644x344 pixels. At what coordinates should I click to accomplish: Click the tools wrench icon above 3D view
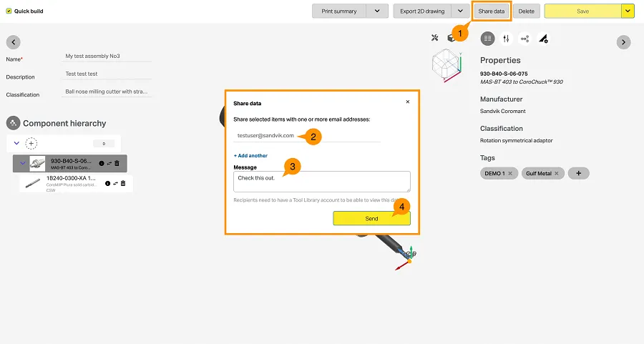point(434,38)
